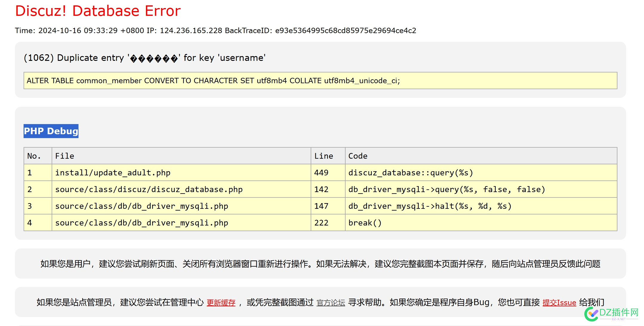Click the BackTraceID value e93e5364995c68cd85975e29694ce4c2
Image resolution: width=644 pixels, height=326 pixels.
point(346,30)
